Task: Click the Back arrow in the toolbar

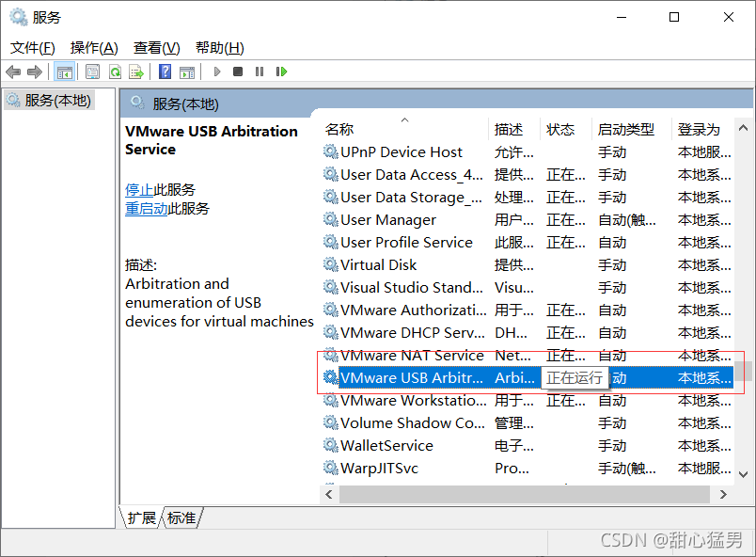Action: [x=13, y=72]
